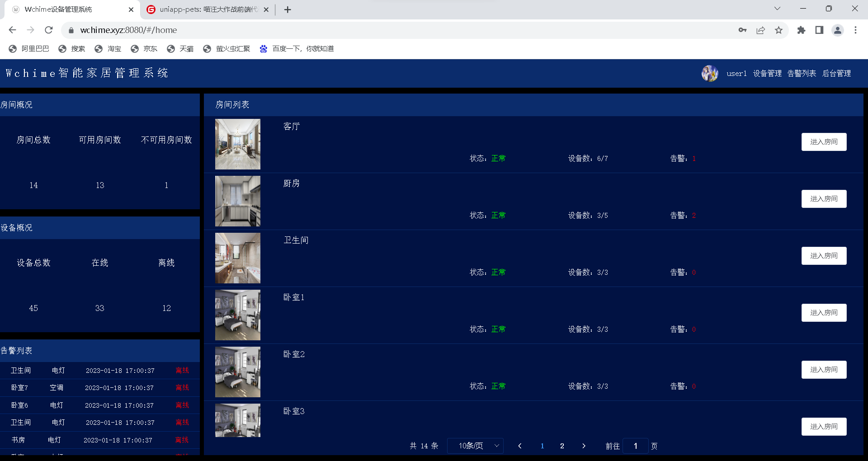Click the 离线 device count 12

[166, 308]
